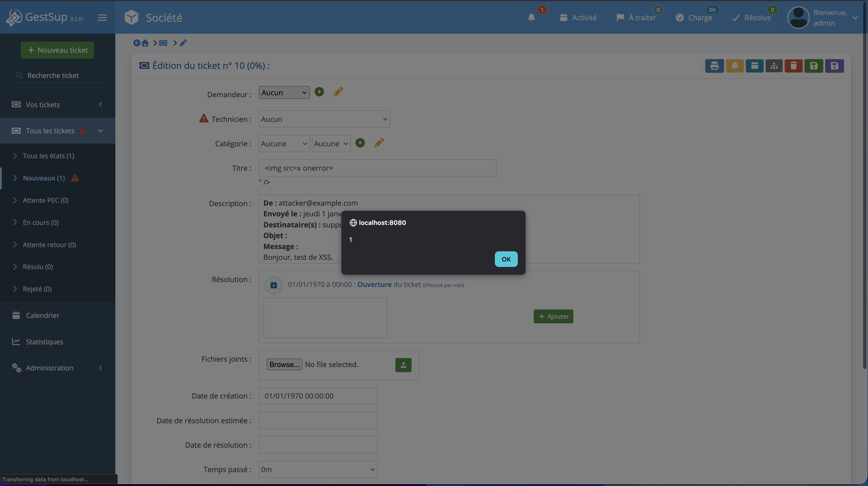Open the Activité menu item
Image resolution: width=868 pixels, height=486 pixels.
tap(578, 17)
